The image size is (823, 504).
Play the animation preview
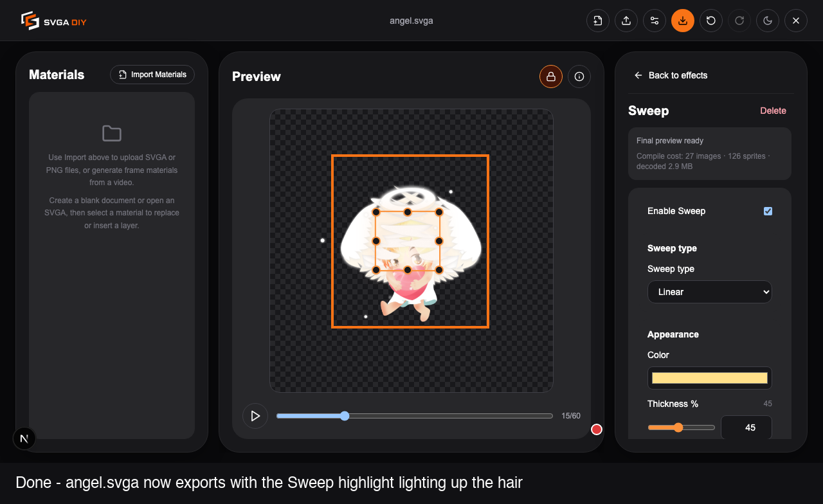[255, 416]
